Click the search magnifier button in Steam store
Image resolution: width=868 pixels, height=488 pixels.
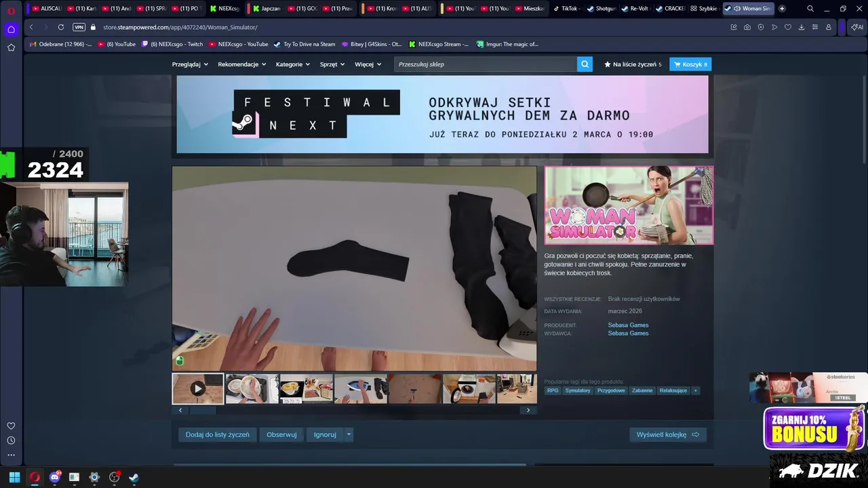coord(585,64)
